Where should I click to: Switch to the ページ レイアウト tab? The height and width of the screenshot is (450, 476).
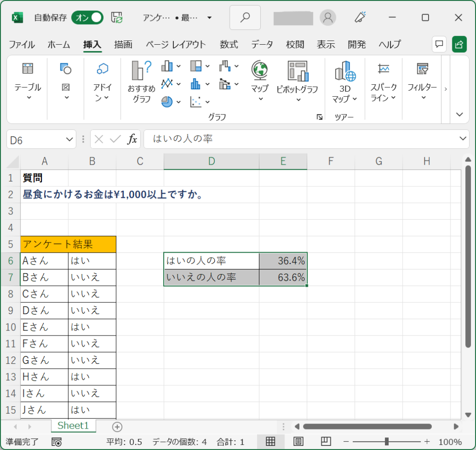(176, 45)
